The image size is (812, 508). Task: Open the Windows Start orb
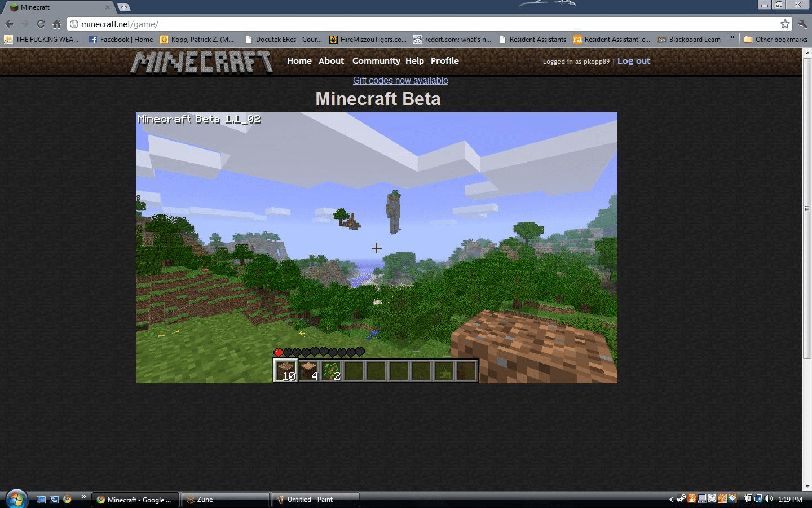click(x=16, y=498)
